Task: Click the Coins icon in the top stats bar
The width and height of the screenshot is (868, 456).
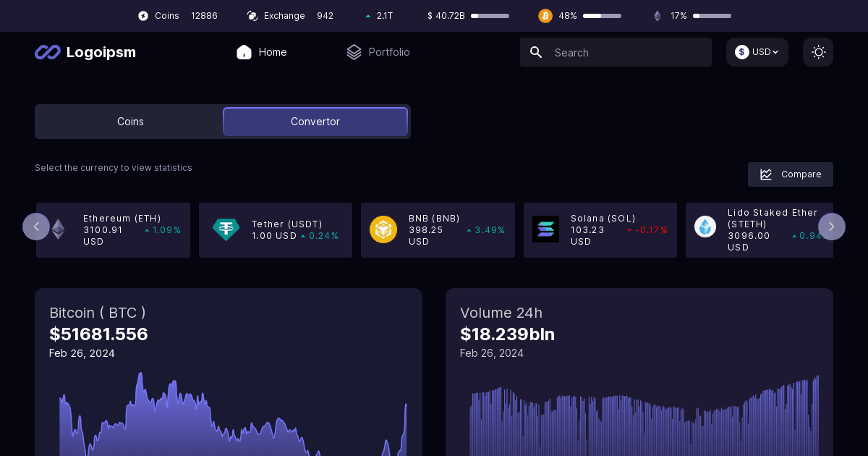Action: click(x=142, y=15)
